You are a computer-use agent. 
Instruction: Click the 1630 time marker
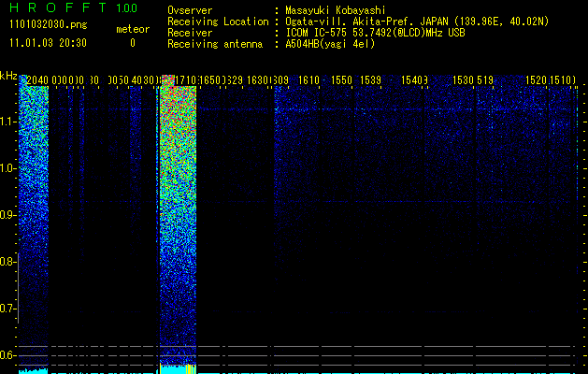(257, 80)
